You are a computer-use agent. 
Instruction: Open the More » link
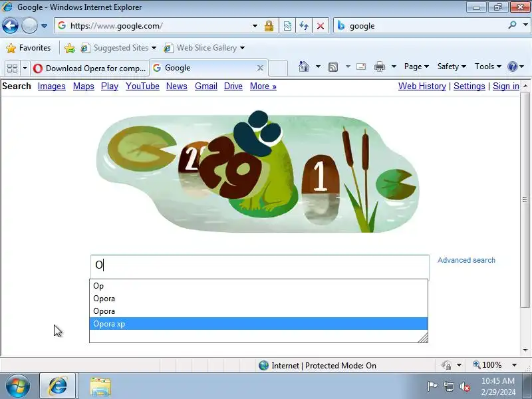(263, 86)
